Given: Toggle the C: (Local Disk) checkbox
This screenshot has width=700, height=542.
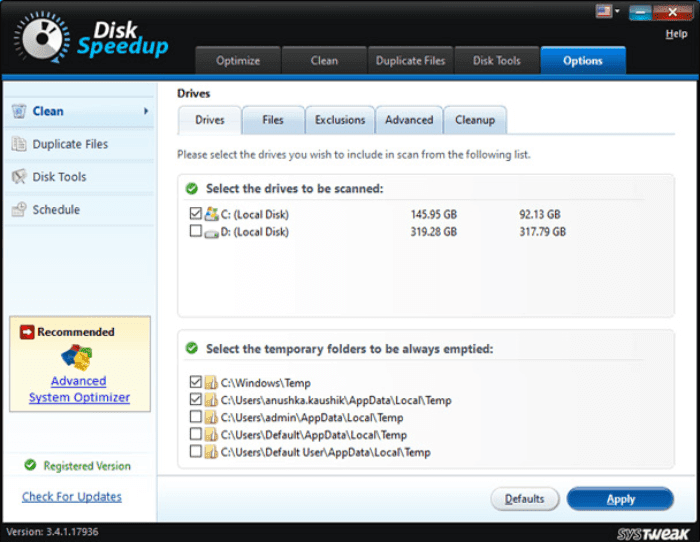Looking at the screenshot, I should click(x=196, y=213).
